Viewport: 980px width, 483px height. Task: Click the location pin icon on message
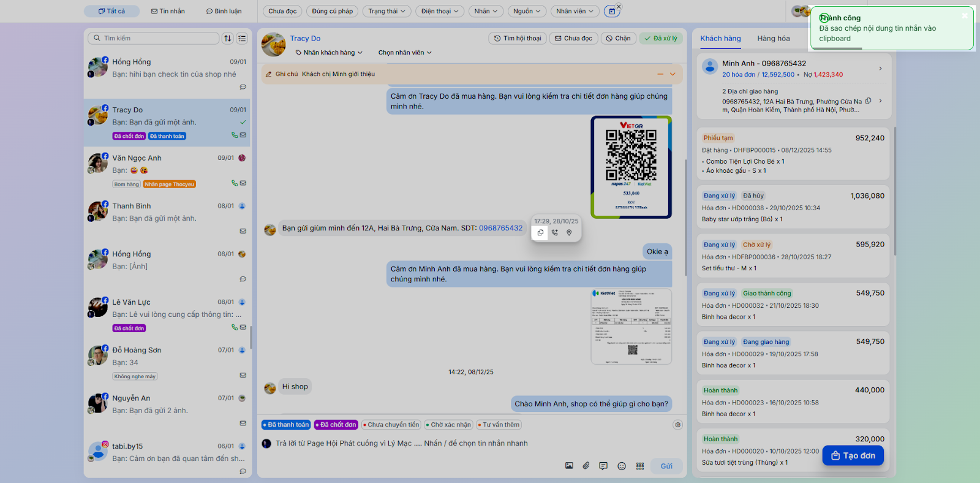pyautogui.click(x=569, y=233)
